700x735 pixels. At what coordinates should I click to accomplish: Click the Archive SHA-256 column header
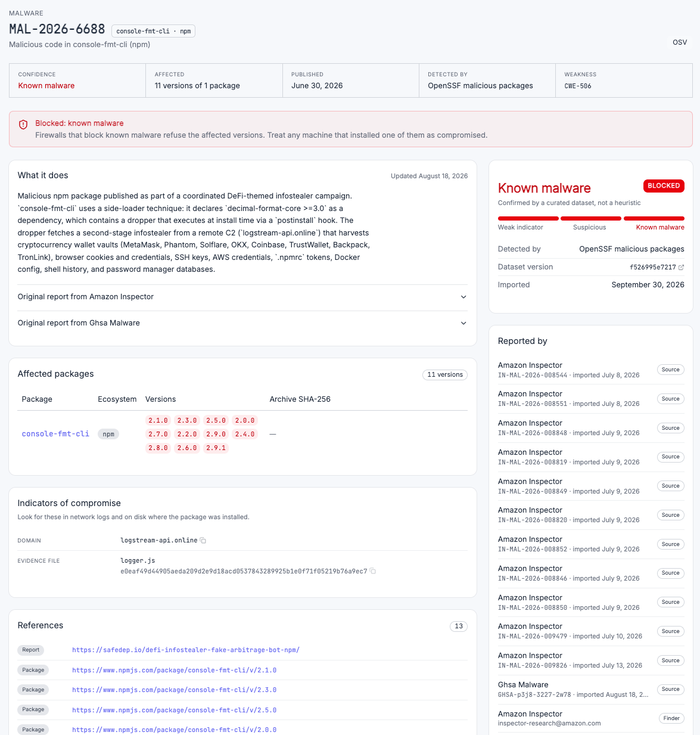(x=300, y=399)
